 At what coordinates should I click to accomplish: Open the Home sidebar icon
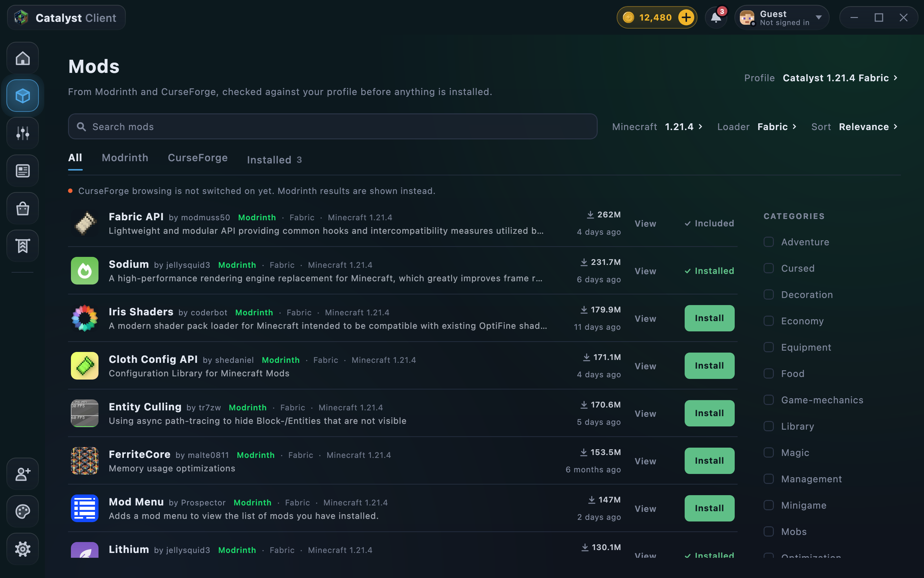(x=22, y=58)
